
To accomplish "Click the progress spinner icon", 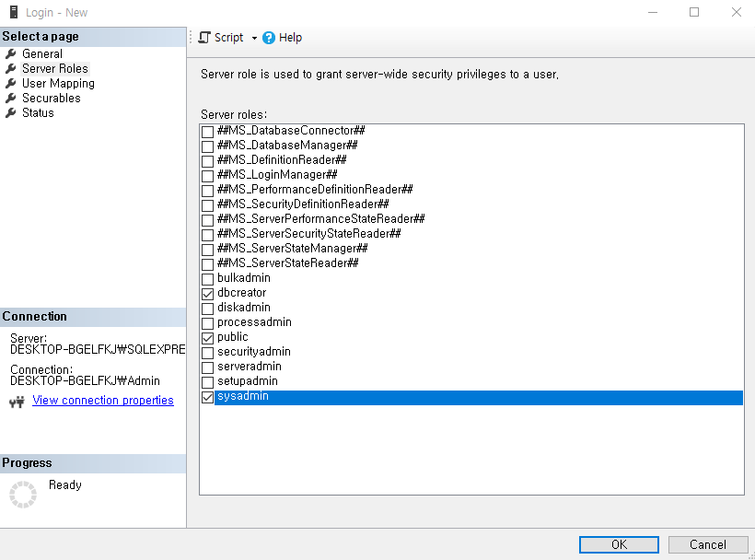I will tap(23, 494).
